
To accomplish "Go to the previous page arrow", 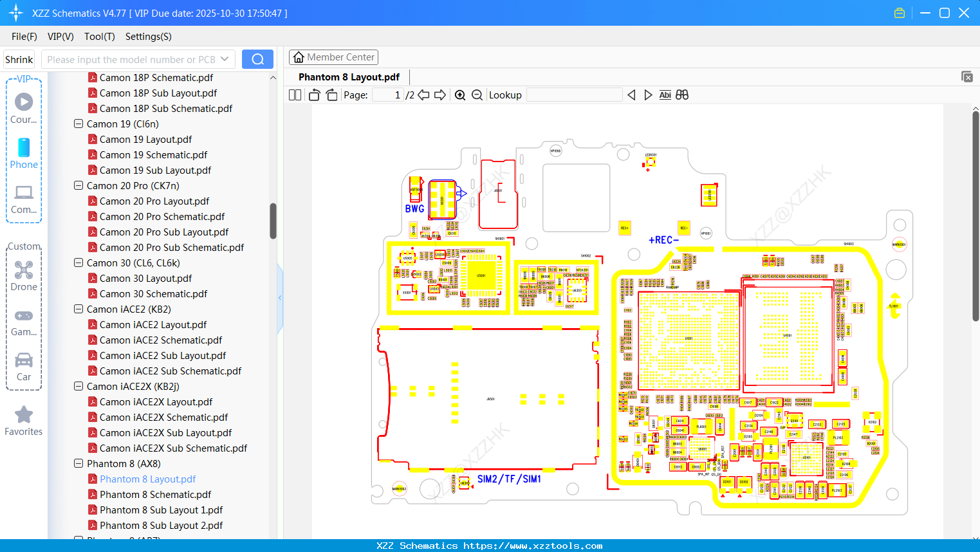I will tap(423, 95).
